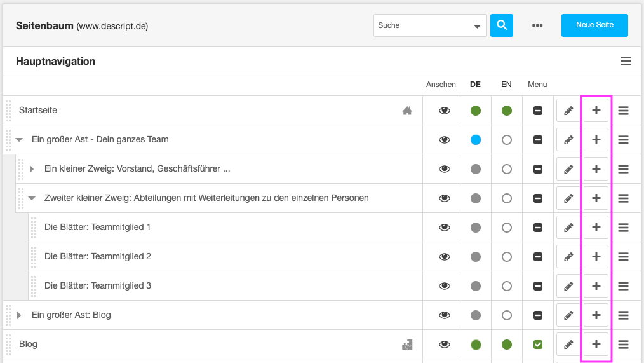Screen dimensions: 644x363
Task: Click blue DE status dot for 'Ein großer Ast - Dein ganzes Team'
Action: tap(475, 140)
